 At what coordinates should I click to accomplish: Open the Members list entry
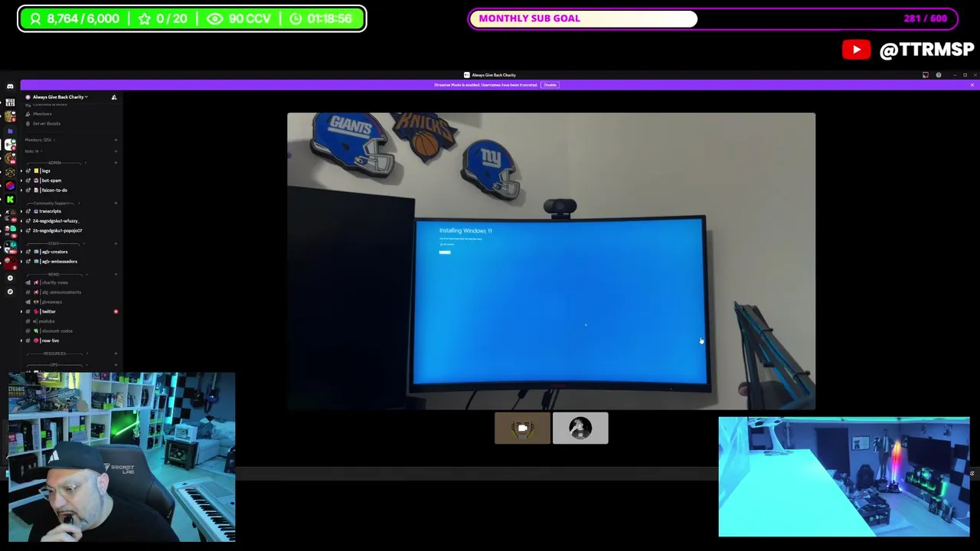click(42, 114)
